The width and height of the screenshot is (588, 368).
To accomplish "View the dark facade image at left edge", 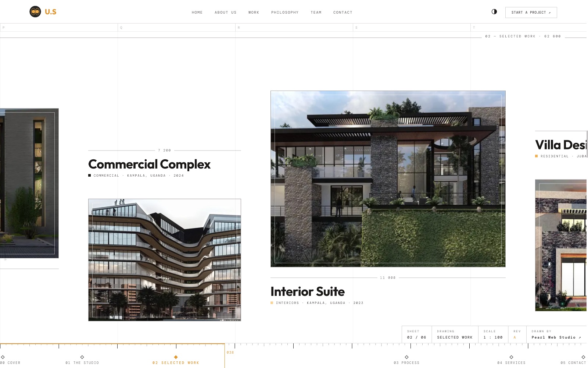I will pyautogui.click(x=29, y=183).
